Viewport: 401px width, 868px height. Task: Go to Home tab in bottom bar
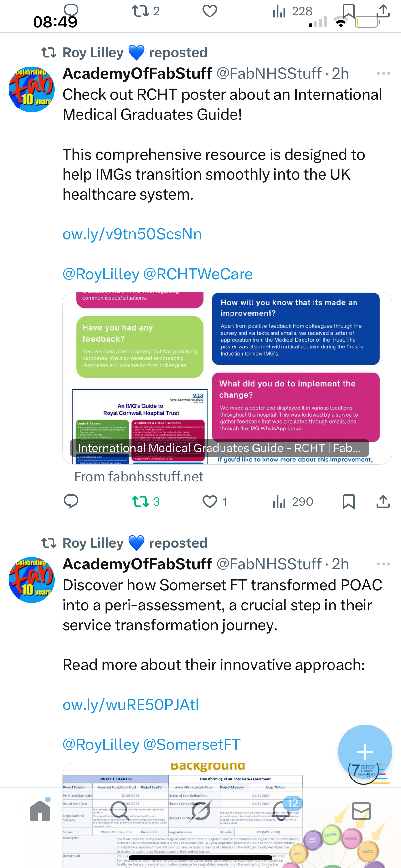(x=40, y=810)
